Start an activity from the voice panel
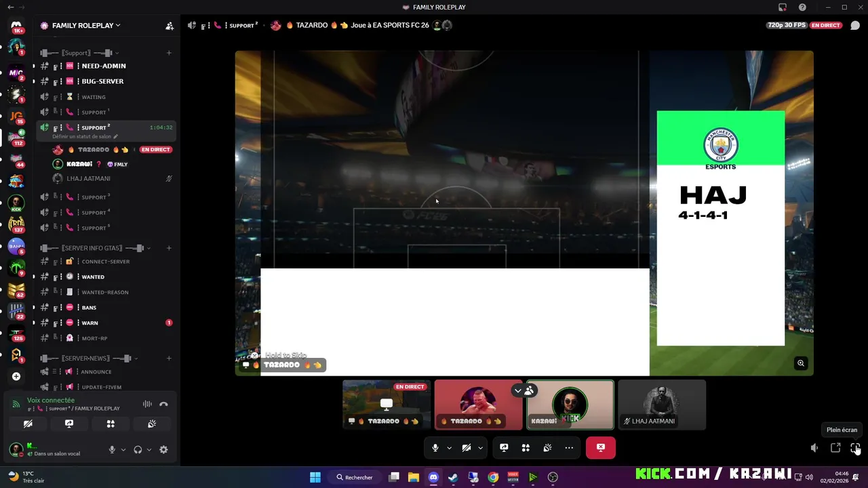 pyautogui.click(x=111, y=424)
